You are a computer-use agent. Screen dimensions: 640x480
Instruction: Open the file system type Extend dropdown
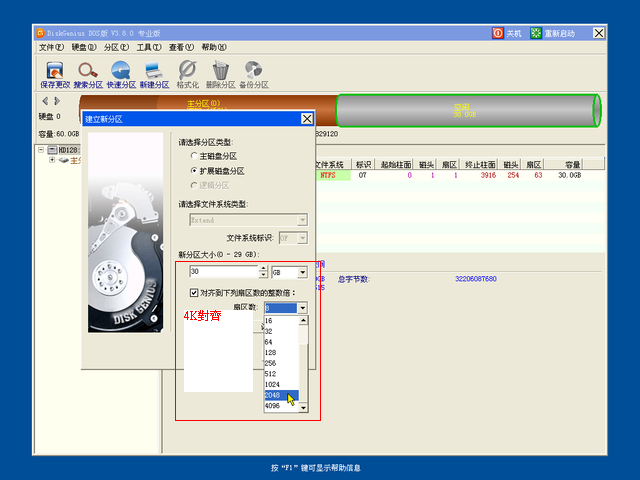click(302, 220)
